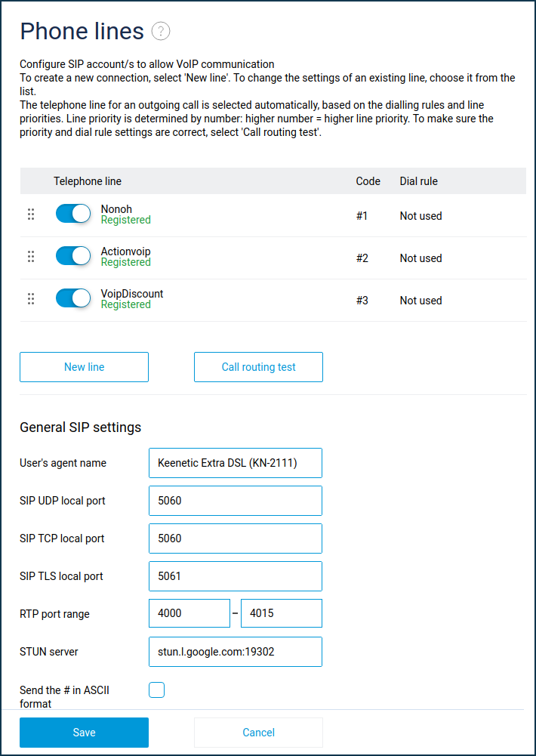
Task: Create a New line
Action: tap(84, 367)
